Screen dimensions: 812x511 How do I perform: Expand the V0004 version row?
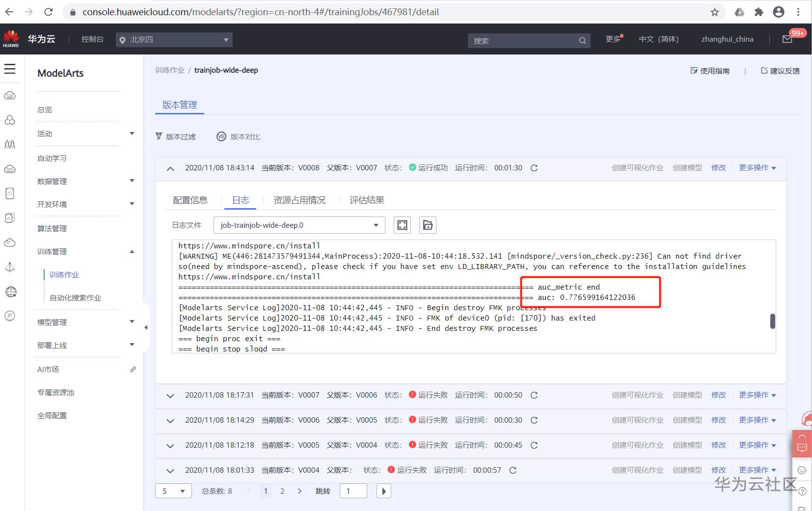pos(170,471)
